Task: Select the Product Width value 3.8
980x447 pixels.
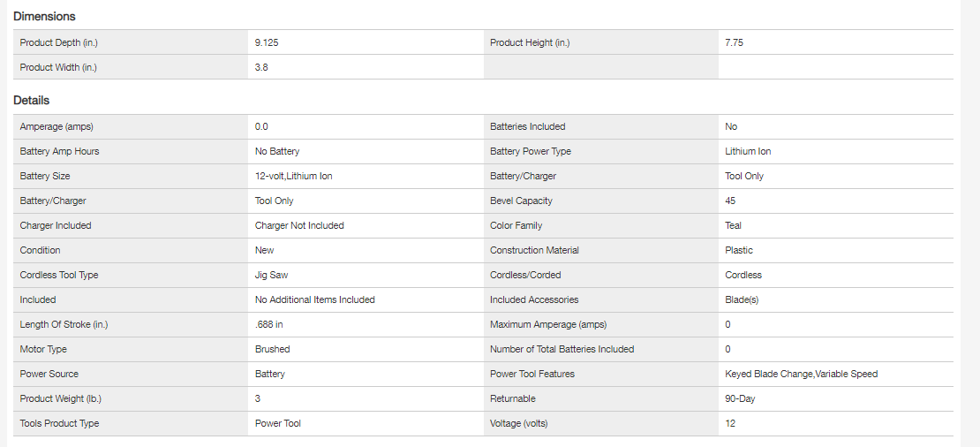Action: (x=261, y=67)
